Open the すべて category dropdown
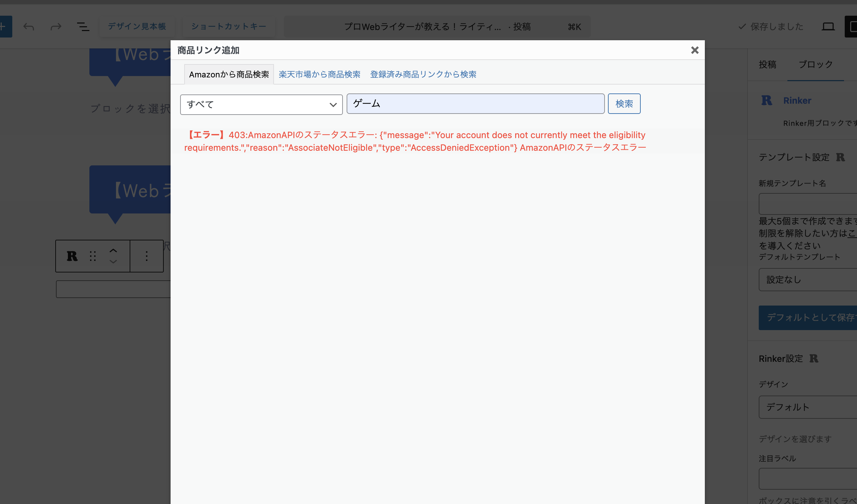Screen dimensions: 857x504 (261, 105)
